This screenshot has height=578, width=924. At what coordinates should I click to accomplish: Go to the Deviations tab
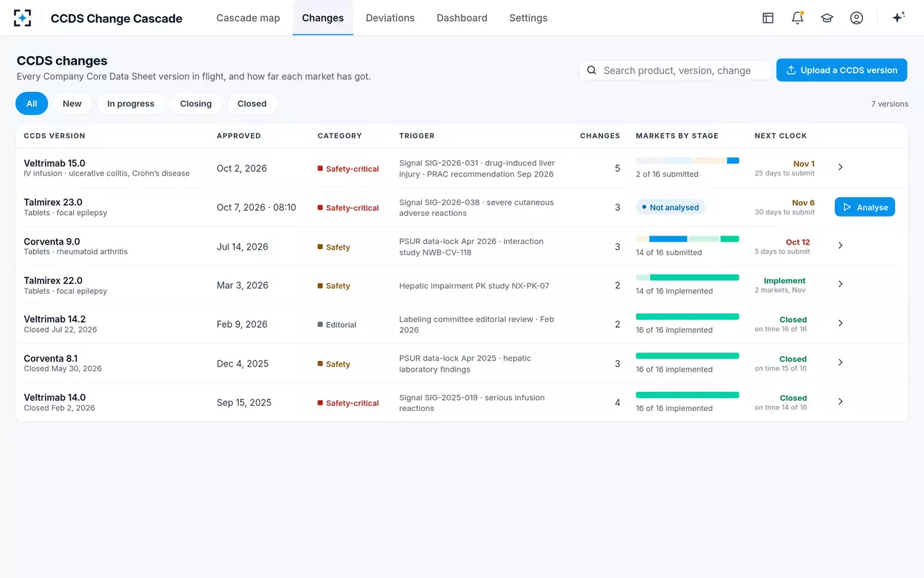pos(390,18)
